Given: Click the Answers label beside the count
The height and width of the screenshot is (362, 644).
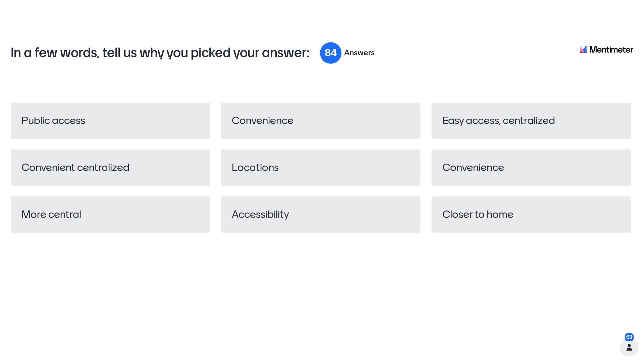Looking at the screenshot, I should [359, 53].
